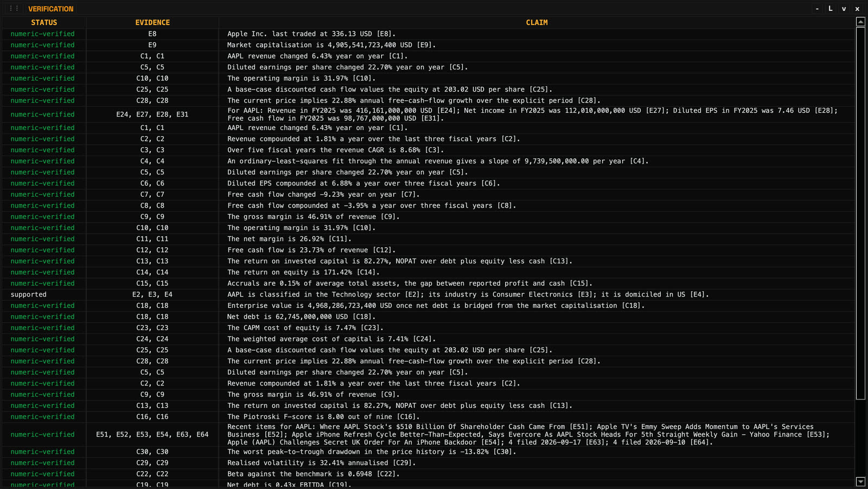The image size is (868, 489).
Task: Select the VERIFICATION panel title tab
Action: pyautogui.click(x=50, y=9)
